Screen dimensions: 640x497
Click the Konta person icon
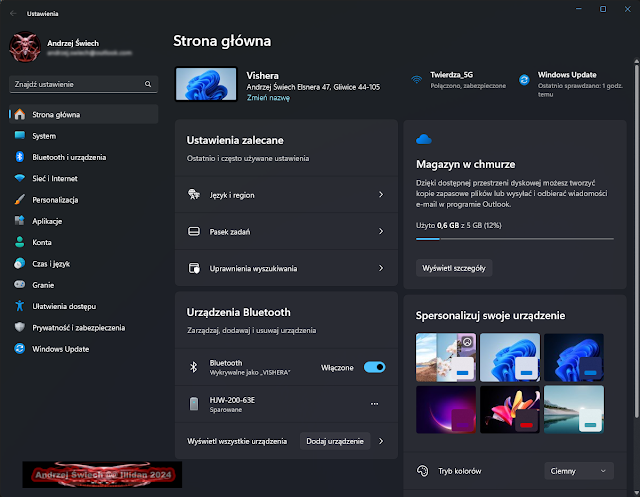click(x=20, y=242)
